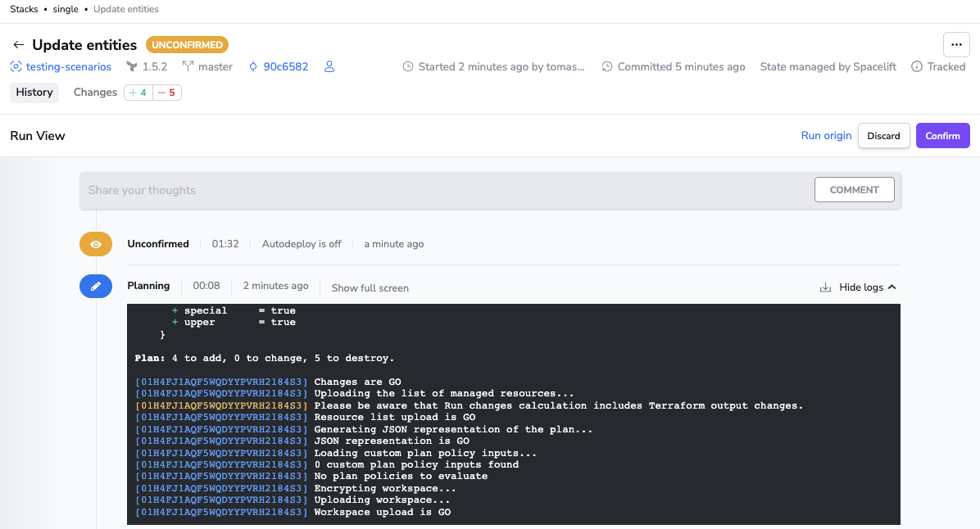Image resolution: width=980 pixels, height=529 pixels.
Task: Click the download logs icon
Action: pos(825,287)
